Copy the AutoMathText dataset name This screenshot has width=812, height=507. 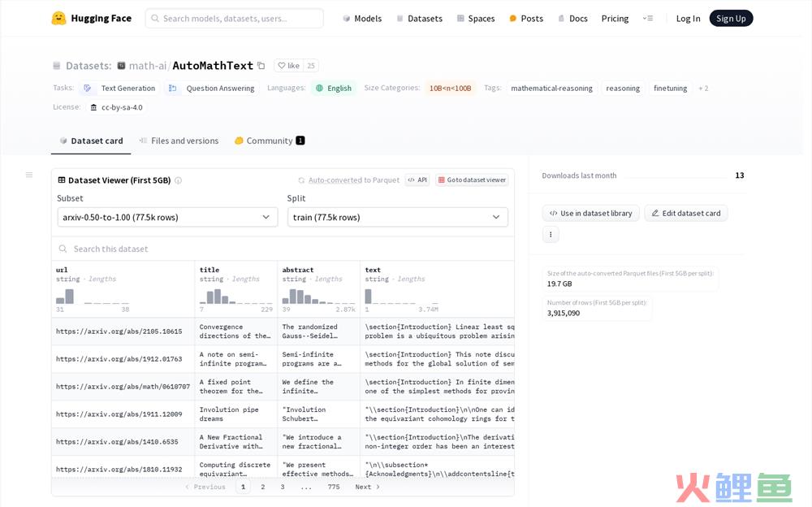261,66
